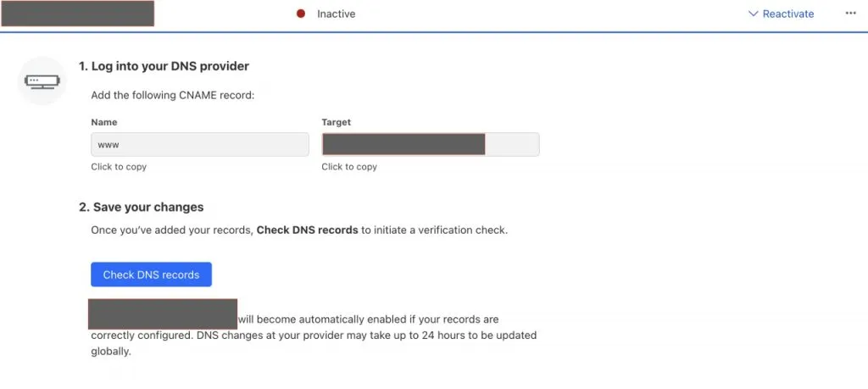Image resolution: width=868 pixels, height=389 pixels.
Task: Click the Inactive status label
Action: [337, 14]
